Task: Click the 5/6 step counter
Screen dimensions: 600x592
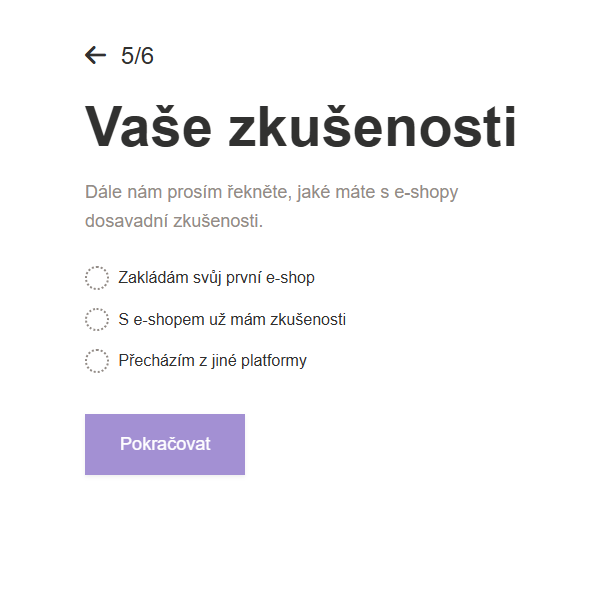Action: pyautogui.click(x=137, y=56)
